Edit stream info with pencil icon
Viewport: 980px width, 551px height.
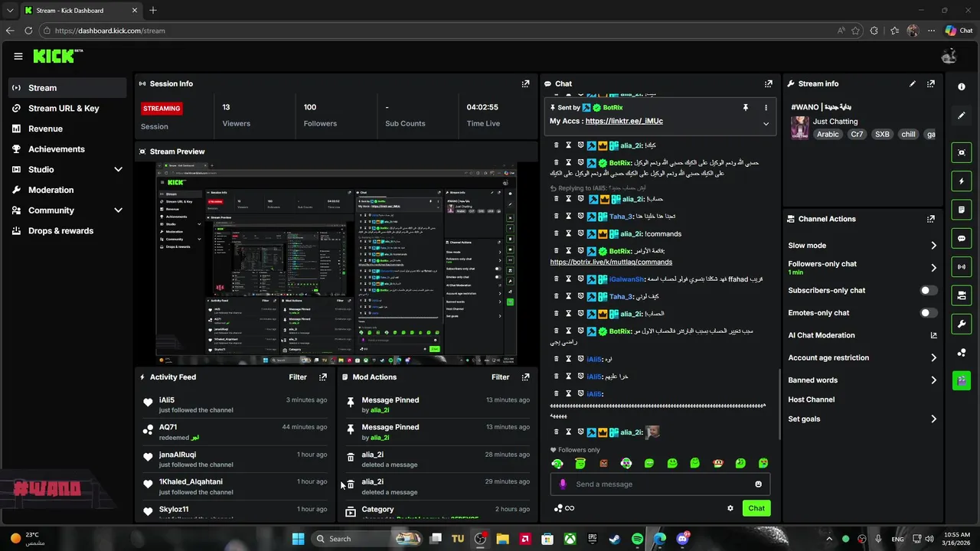pos(912,83)
